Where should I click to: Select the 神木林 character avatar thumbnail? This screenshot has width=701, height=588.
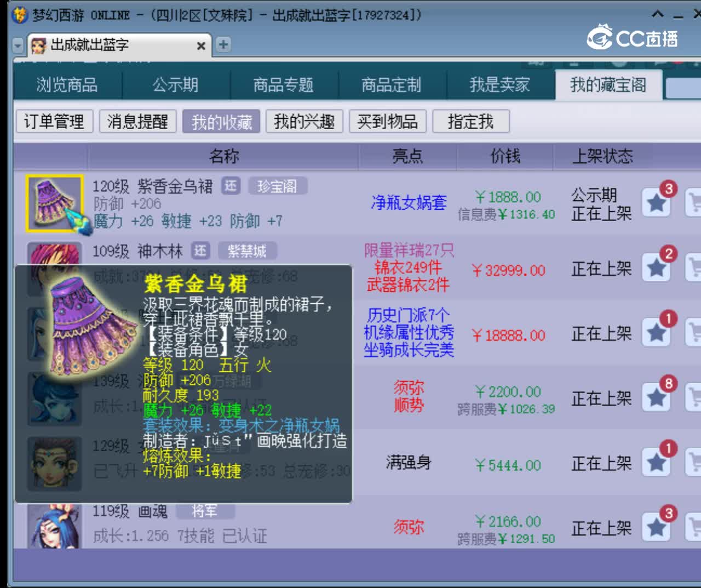54,254
